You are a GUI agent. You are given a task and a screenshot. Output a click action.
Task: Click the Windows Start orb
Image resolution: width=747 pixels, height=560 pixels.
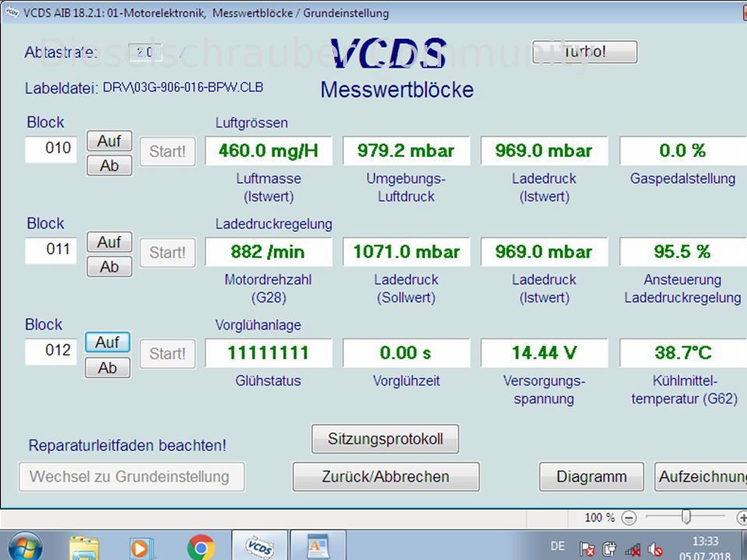click(x=25, y=548)
